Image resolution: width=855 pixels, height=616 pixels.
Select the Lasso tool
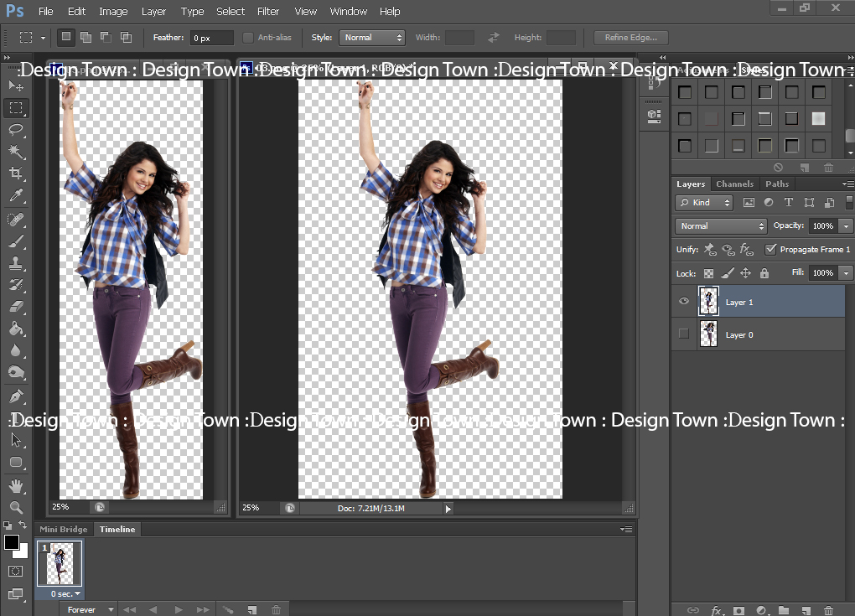pyautogui.click(x=15, y=129)
